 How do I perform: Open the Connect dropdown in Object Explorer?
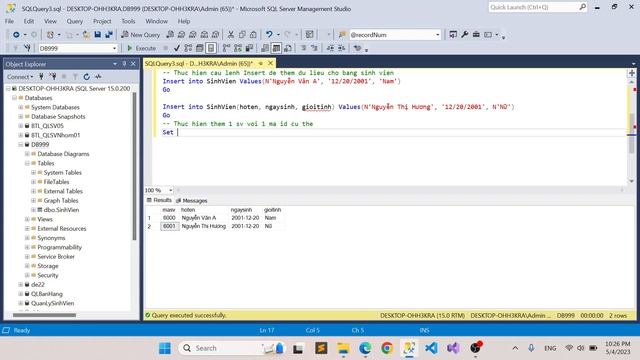tap(20, 77)
